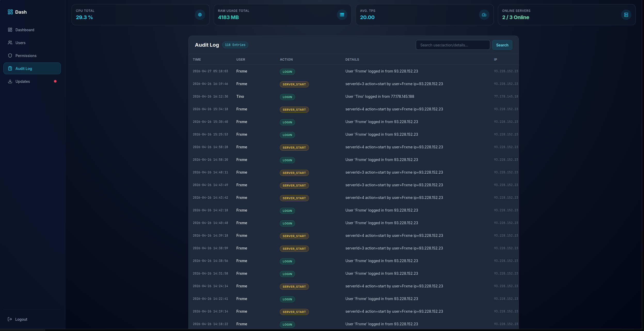Click the timestamp 2026-04-26 14:18:22
Screen dimensions: 644x331
tap(210, 324)
